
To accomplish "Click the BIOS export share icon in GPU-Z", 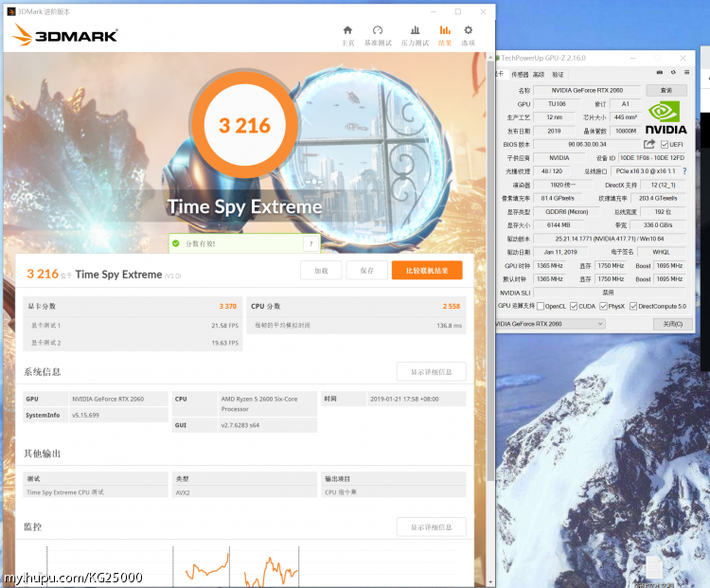I will tap(649, 144).
